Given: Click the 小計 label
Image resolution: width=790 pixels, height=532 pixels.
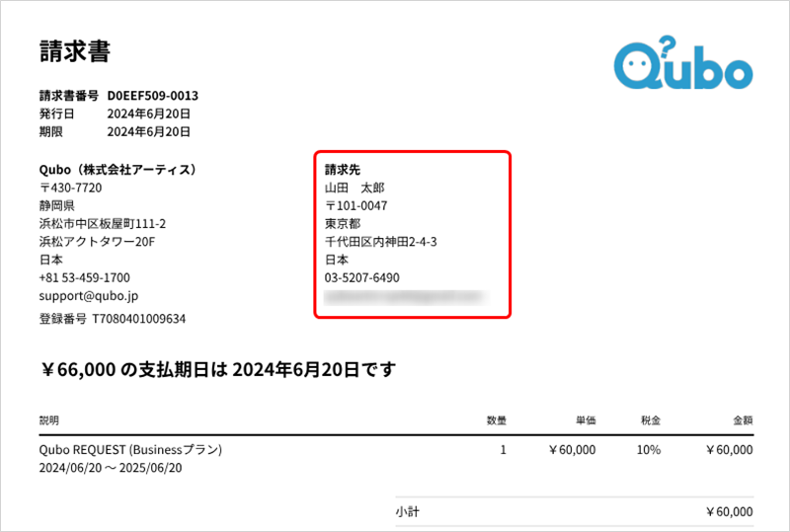Looking at the screenshot, I should 407,512.
